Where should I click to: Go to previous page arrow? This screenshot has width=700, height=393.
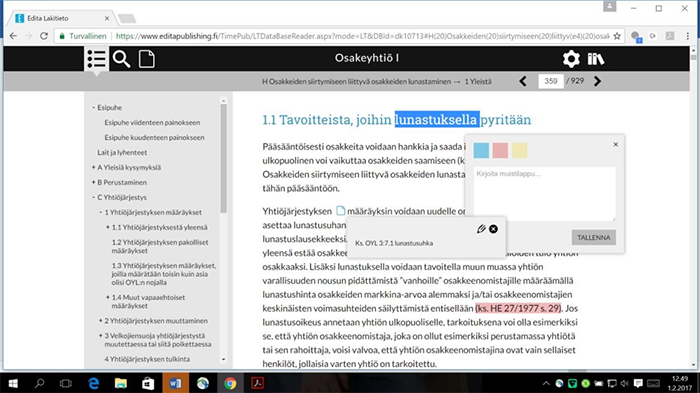tap(523, 81)
